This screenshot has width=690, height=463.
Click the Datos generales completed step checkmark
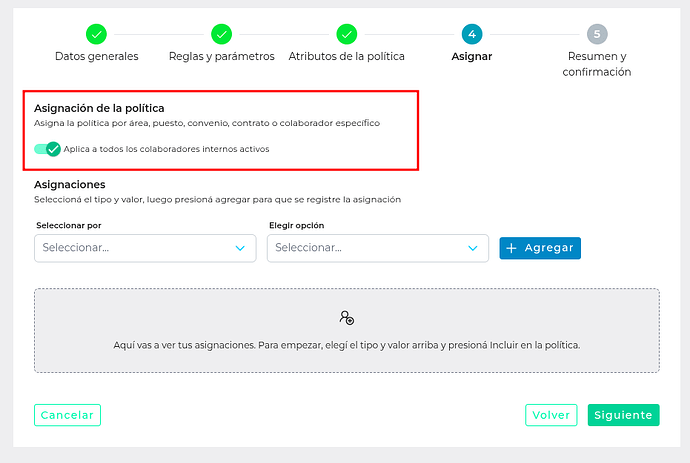pos(97,34)
